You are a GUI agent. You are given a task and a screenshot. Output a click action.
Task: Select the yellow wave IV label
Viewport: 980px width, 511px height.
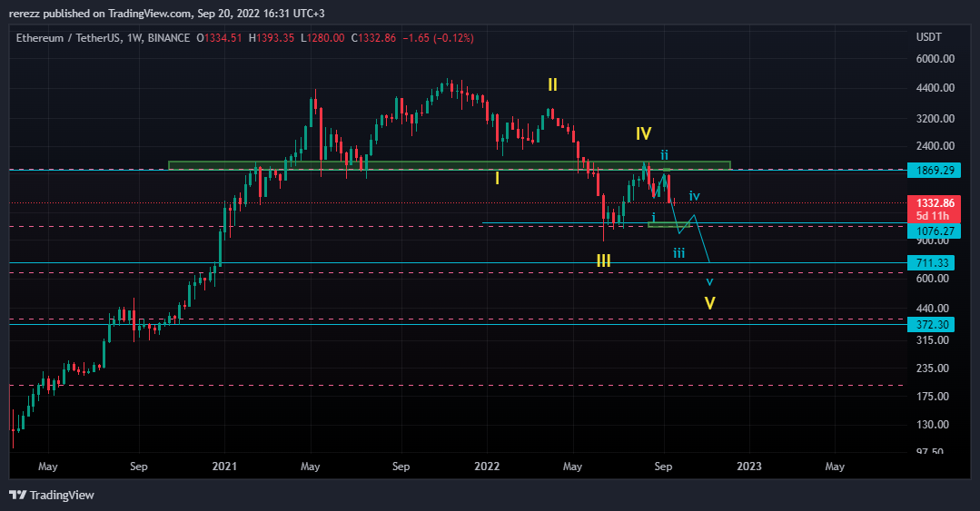644,133
